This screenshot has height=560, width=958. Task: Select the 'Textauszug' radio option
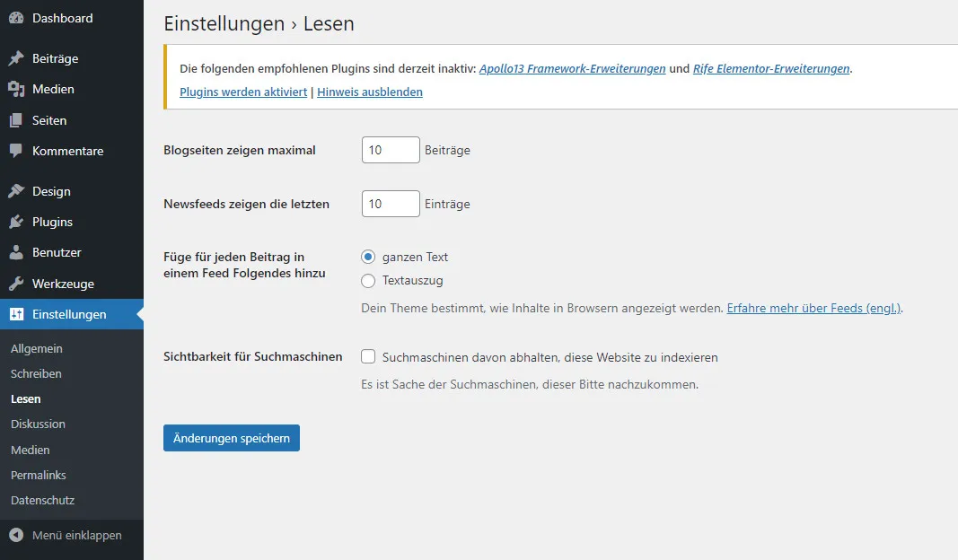(x=368, y=281)
